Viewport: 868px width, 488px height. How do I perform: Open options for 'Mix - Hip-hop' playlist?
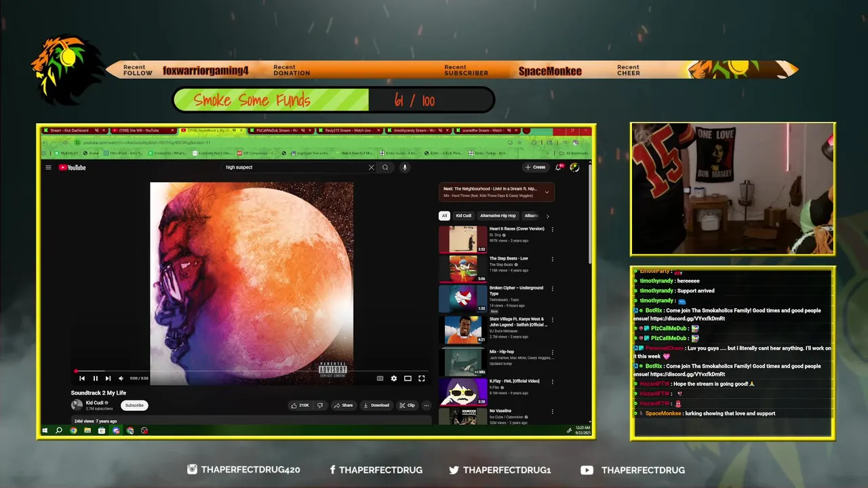(x=552, y=352)
